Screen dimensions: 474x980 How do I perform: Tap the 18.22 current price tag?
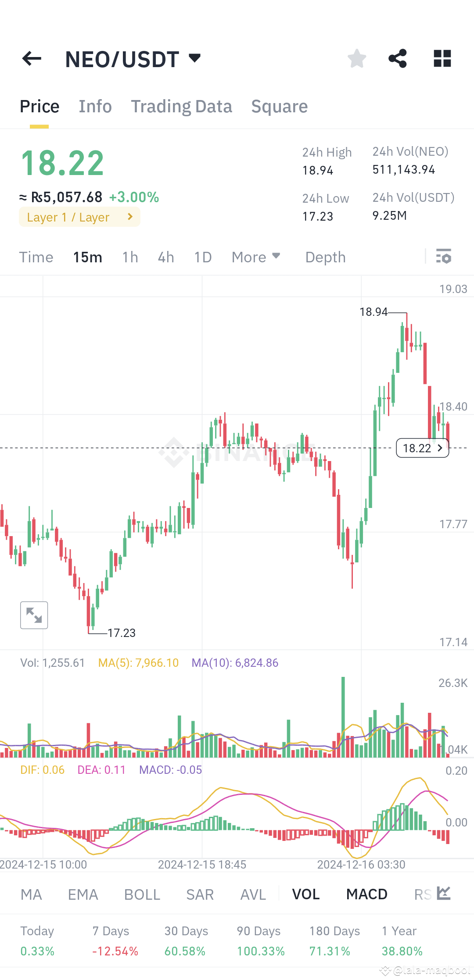422,448
